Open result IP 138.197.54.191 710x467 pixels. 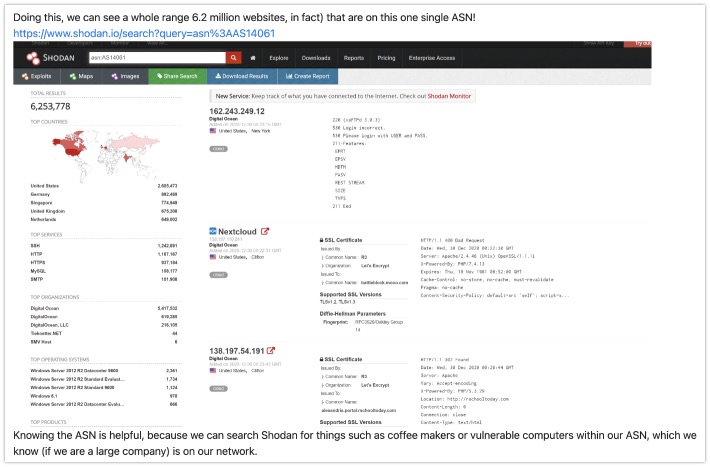tap(236, 351)
